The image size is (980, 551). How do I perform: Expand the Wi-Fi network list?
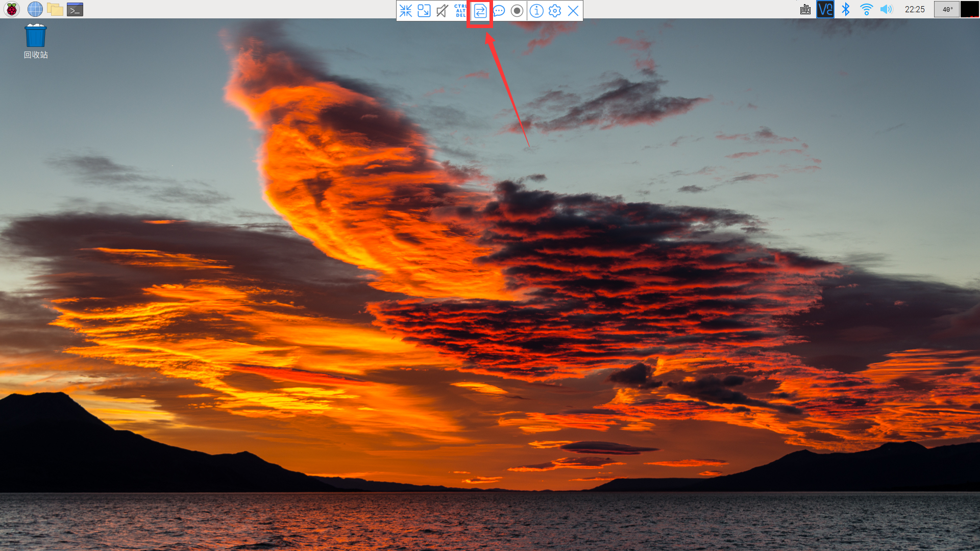click(866, 9)
